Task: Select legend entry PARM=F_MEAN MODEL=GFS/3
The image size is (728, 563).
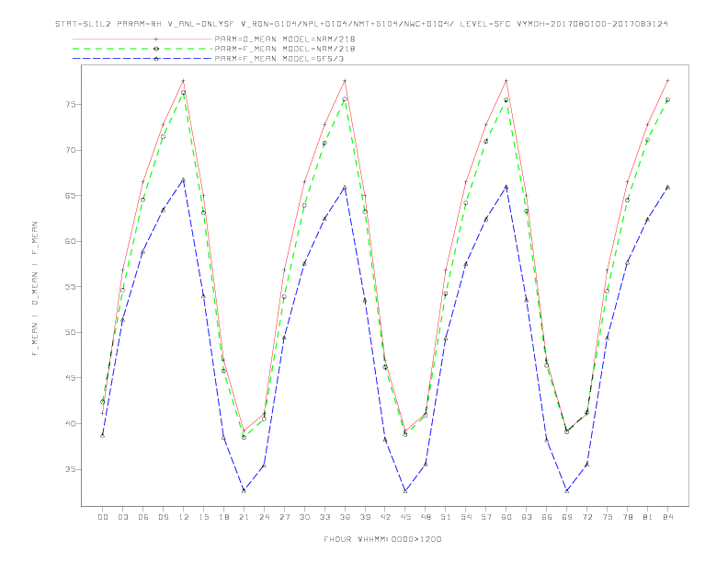Action: [x=279, y=59]
